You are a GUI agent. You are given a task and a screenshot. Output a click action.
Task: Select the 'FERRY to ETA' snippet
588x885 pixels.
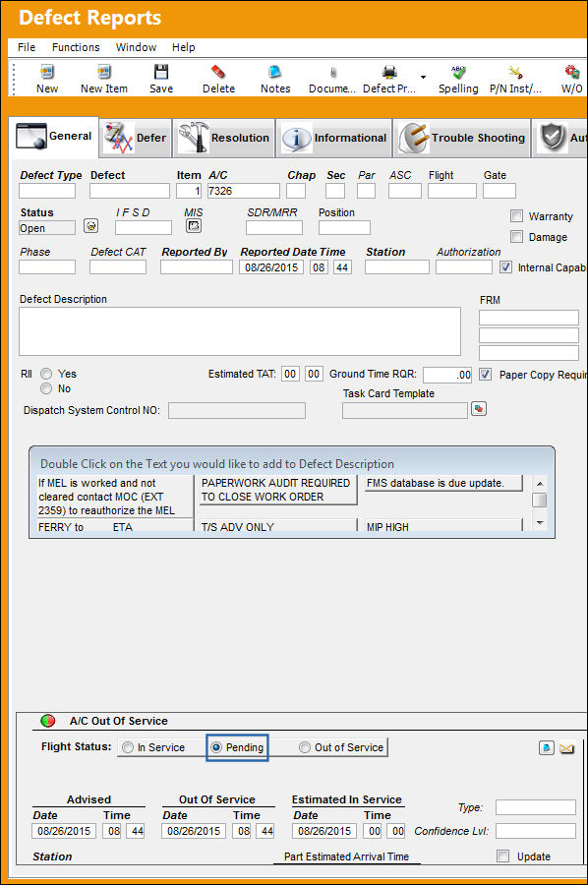coord(115,526)
